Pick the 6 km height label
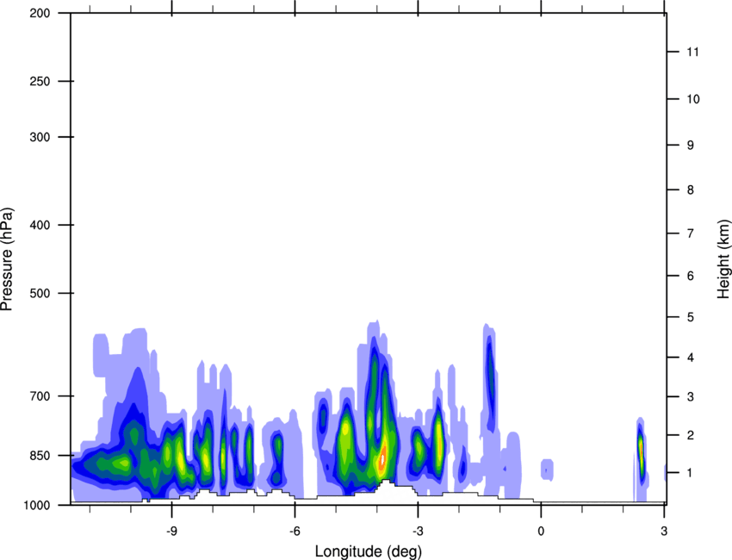Screen dimensions: 732x560 point(691,276)
